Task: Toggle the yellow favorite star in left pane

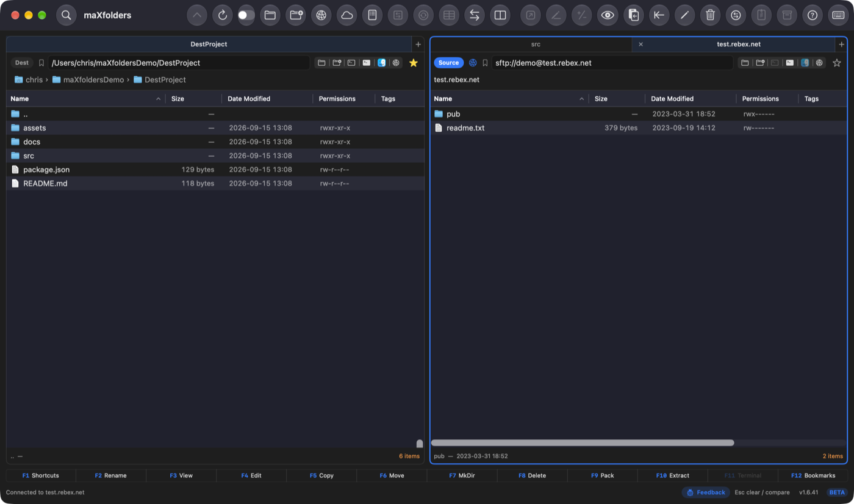Action: coord(414,63)
